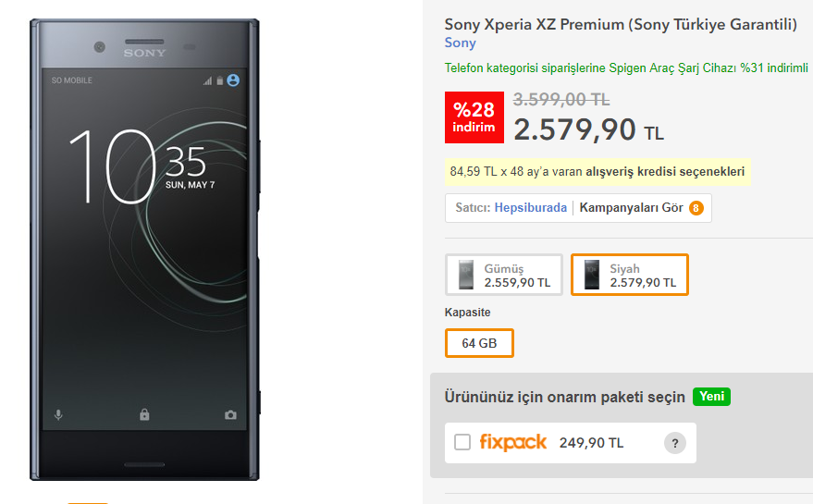Click the Sony Xperia XZ Premium title
Image resolution: width=813 pixels, height=504 pixels.
pyautogui.click(x=621, y=25)
